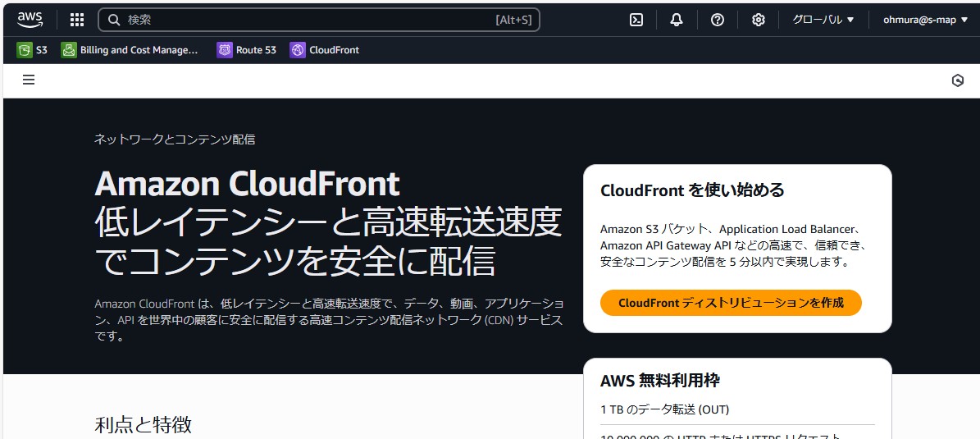Click the AWS 無料利用枠 card title

(660, 381)
